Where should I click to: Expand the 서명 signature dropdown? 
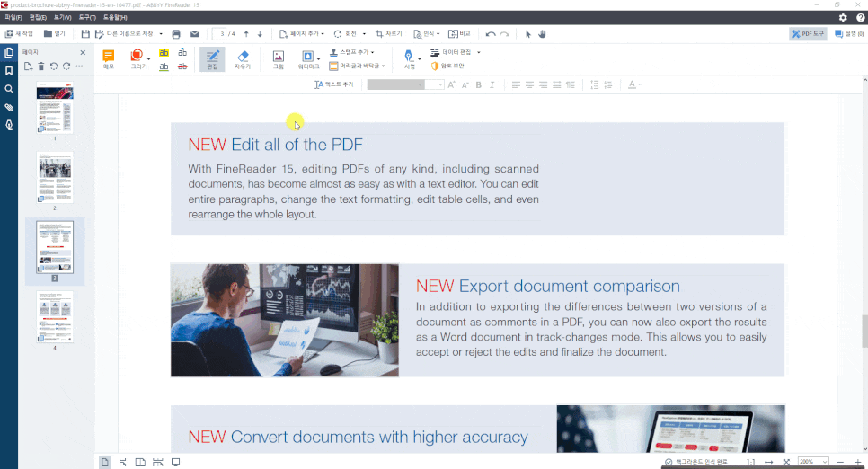click(419, 58)
